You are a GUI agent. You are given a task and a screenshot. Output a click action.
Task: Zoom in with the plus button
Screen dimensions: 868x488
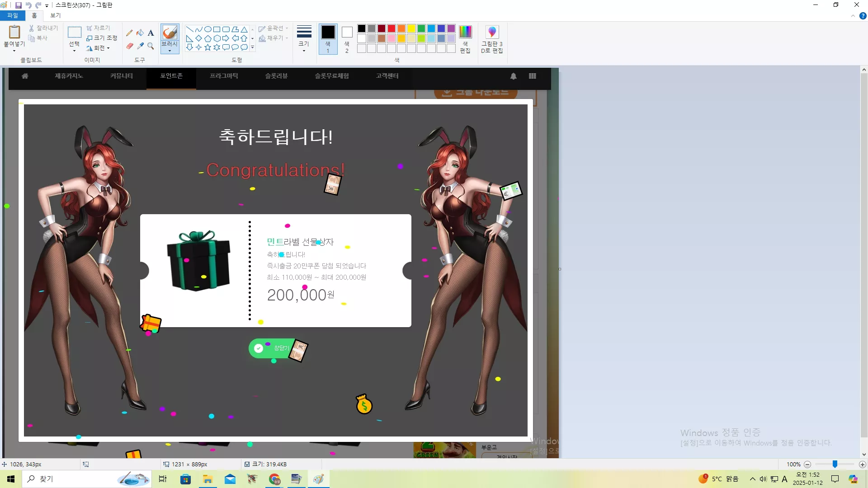pyautogui.click(x=863, y=465)
